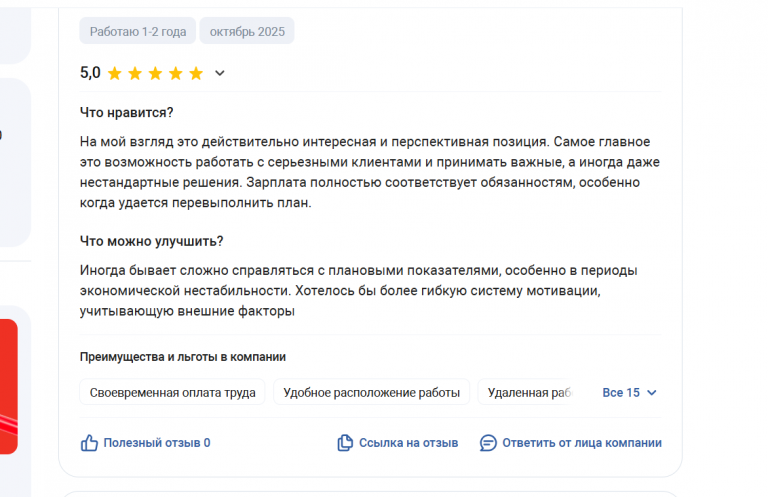Select the "Своевременная оплата труда" chip
The image size is (768, 497).
(x=172, y=393)
